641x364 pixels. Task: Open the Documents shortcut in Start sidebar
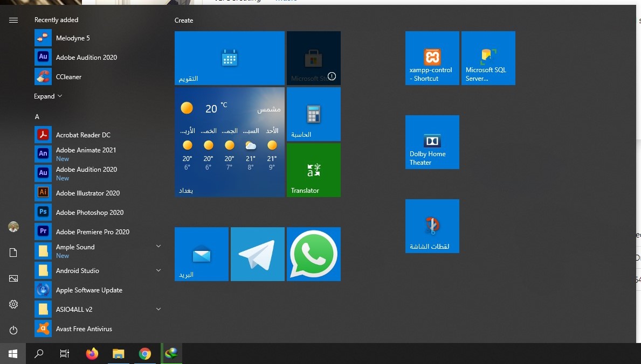tap(13, 253)
